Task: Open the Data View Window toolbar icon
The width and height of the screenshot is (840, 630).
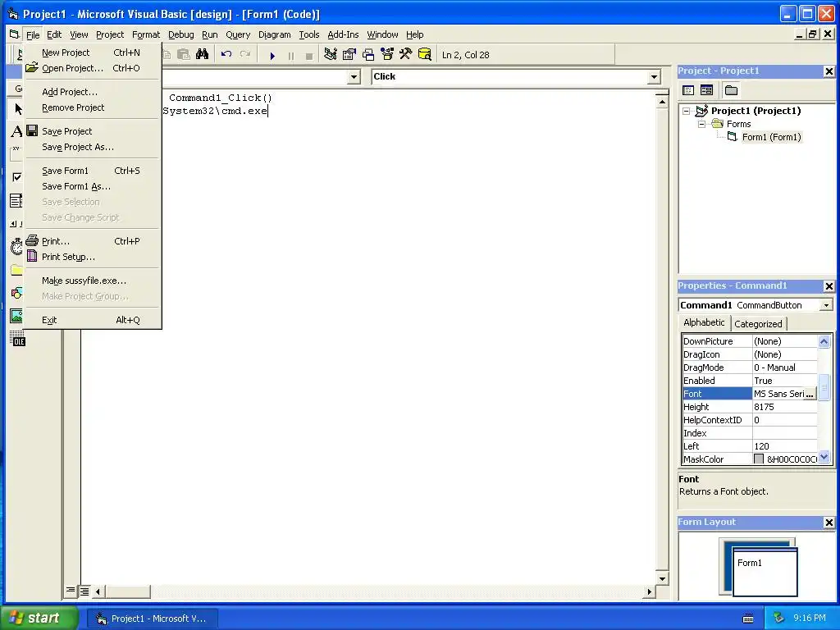Action: [424, 55]
